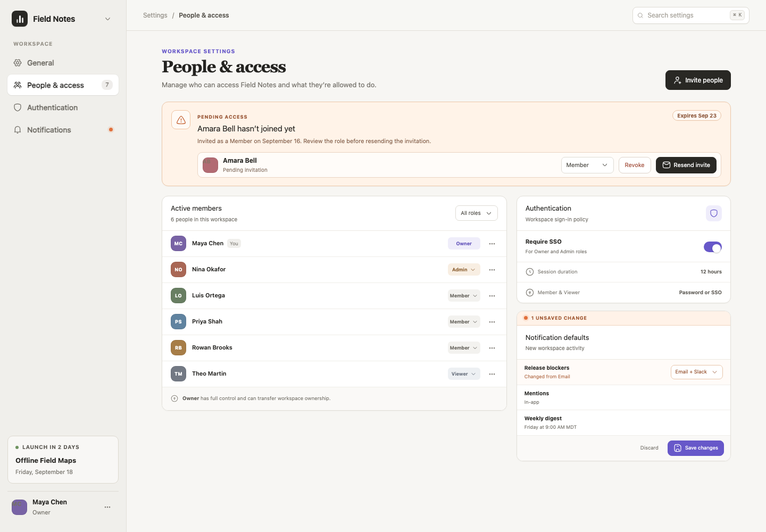
Task: Open Amara Bell's Member role dropdown
Action: [x=587, y=165]
